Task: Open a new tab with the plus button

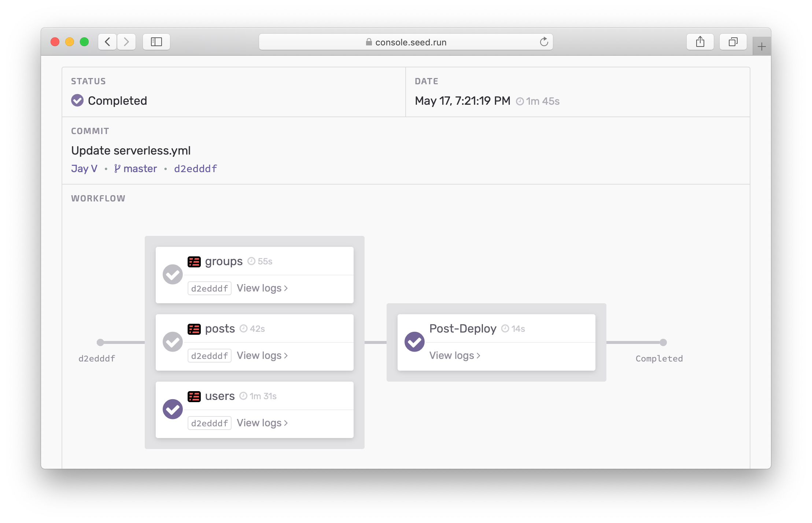Action: click(x=761, y=47)
